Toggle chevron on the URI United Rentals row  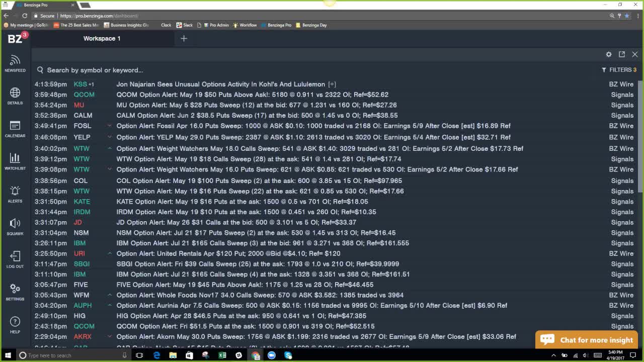click(x=109, y=253)
